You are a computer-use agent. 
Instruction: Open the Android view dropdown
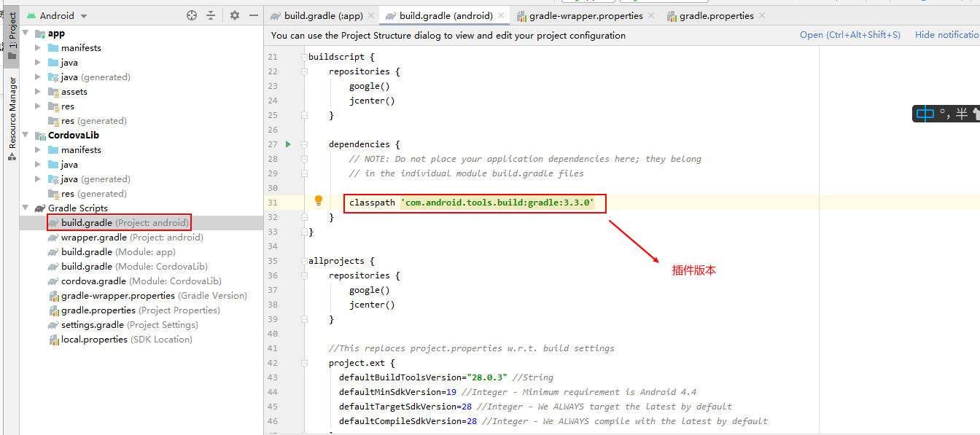[56, 15]
